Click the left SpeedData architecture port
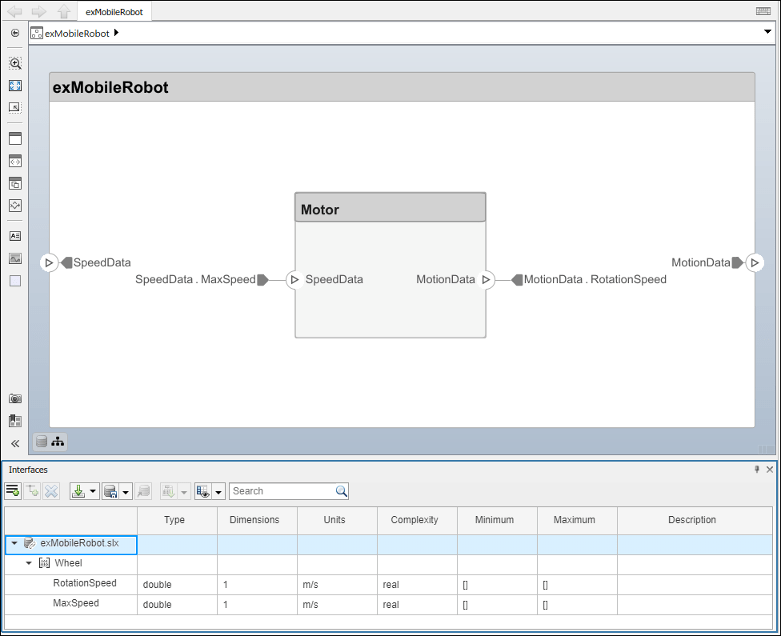 [x=49, y=262]
